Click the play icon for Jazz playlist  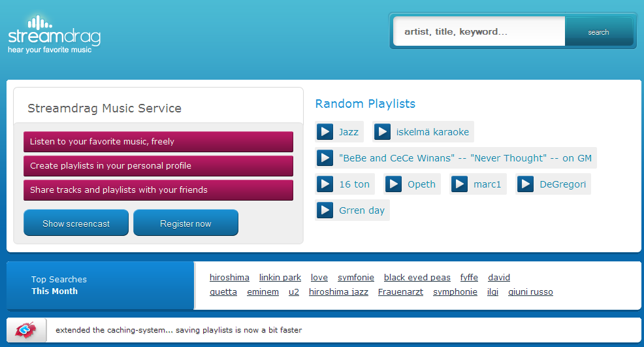pos(325,132)
